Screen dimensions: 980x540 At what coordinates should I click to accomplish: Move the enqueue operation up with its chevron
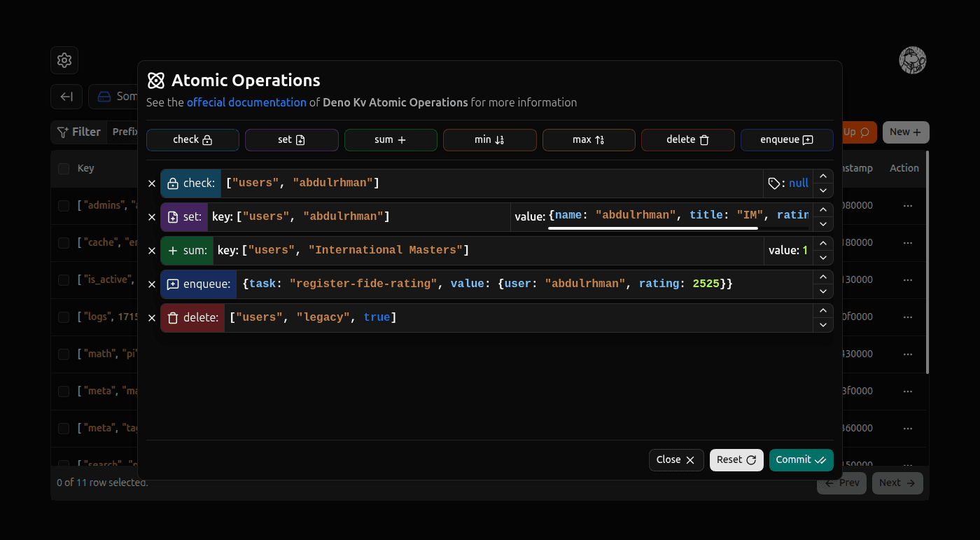pyautogui.click(x=823, y=276)
